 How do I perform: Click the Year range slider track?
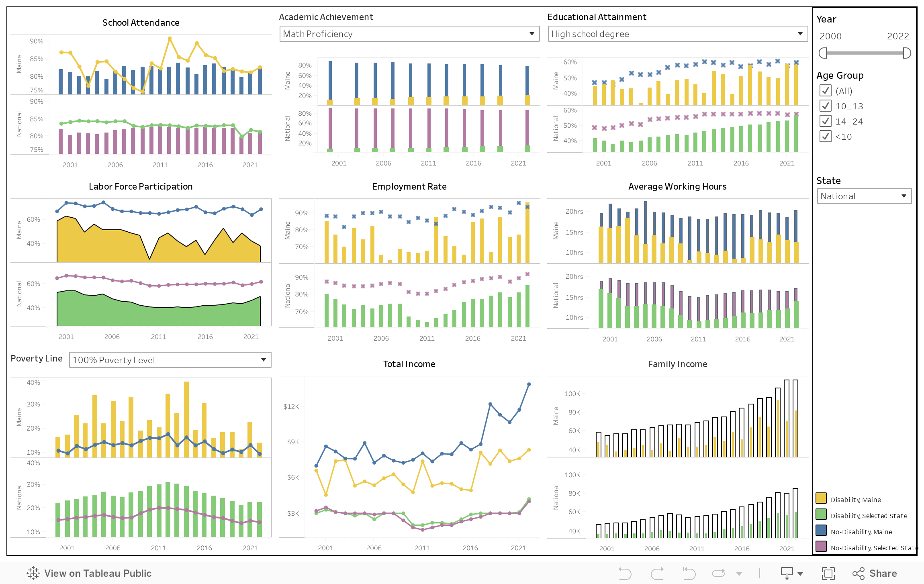pyautogui.click(x=865, y=53)
